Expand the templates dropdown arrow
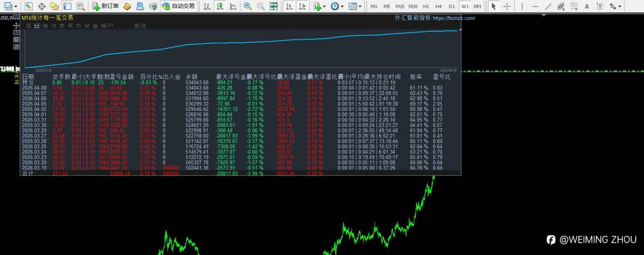The height and width of the screenshot is (255, 644). pyautogui.click(x=360, y=7)
